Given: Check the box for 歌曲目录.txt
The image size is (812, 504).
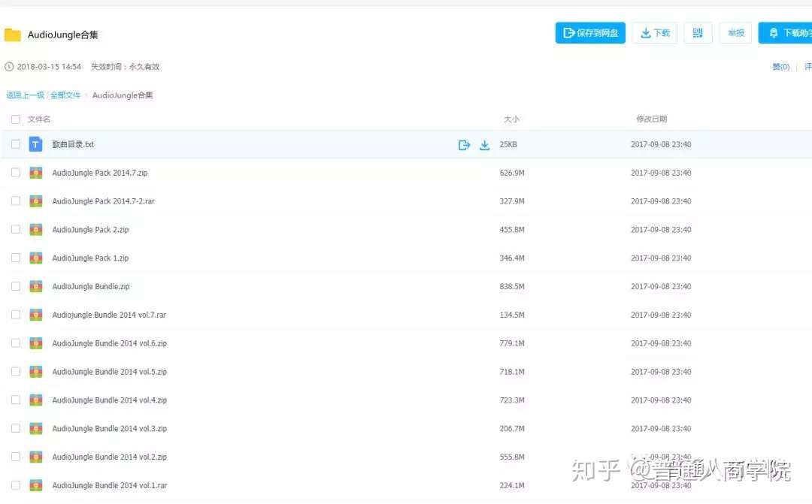Looking at the screenshot, I should (x=16, y=144).
